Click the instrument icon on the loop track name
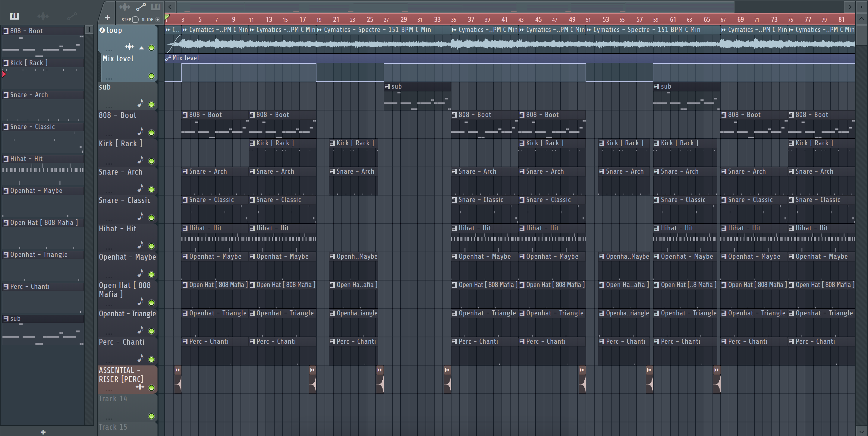Image resolution: width=868 pixels, height=436 pixels. click(102, 30)
